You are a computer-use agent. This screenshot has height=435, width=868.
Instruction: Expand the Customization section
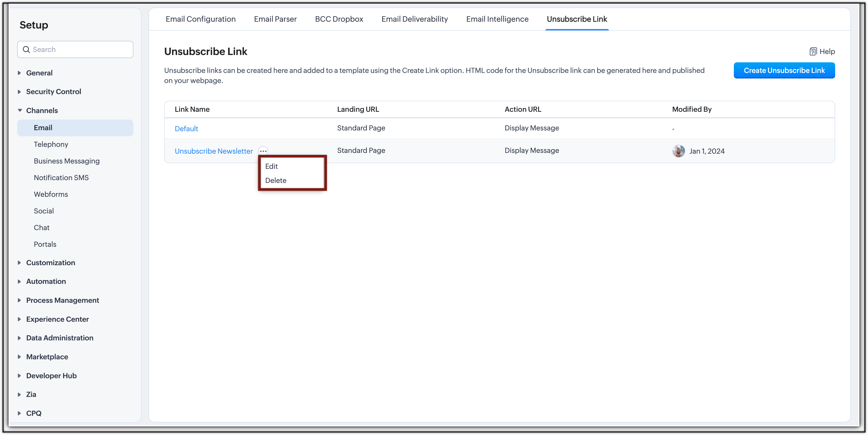(x=19, y=263)
